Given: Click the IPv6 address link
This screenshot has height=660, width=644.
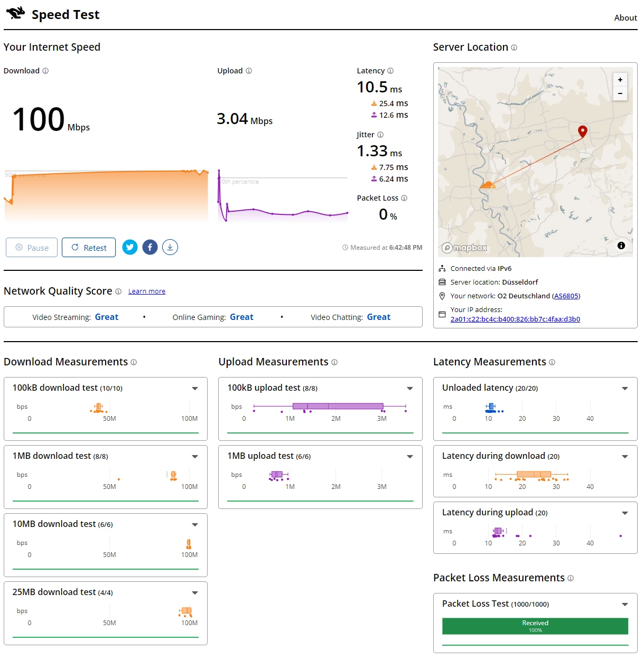Looking at the screenshot, I should 515,319.
